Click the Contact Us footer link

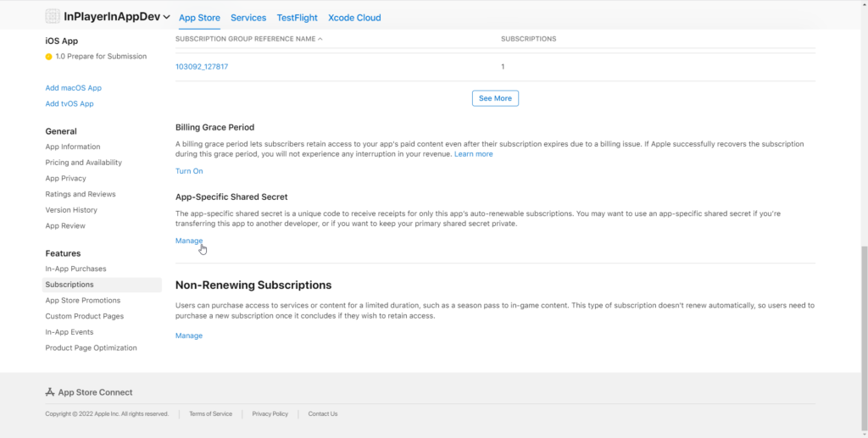pyautogui.click(x=323, y=413)
